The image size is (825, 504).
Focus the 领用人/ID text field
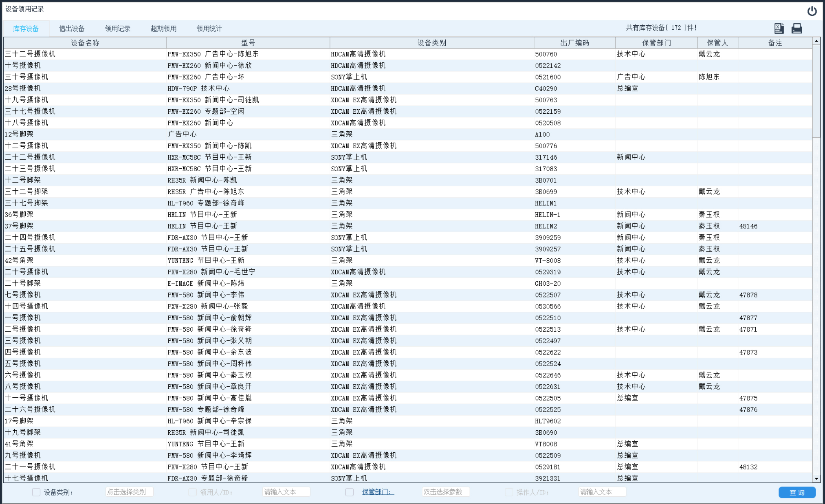286,492
